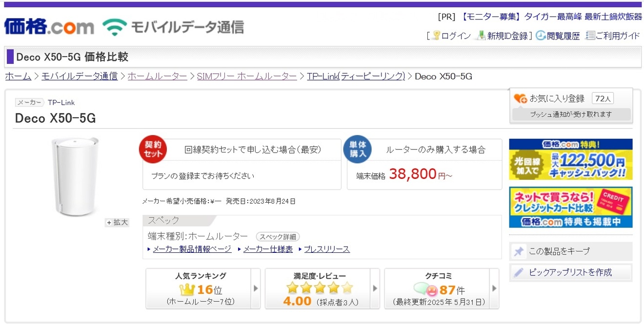The image size is (644, 324).
Task: Click the pin icon for keeping product
Action: (x=519, y=251)
